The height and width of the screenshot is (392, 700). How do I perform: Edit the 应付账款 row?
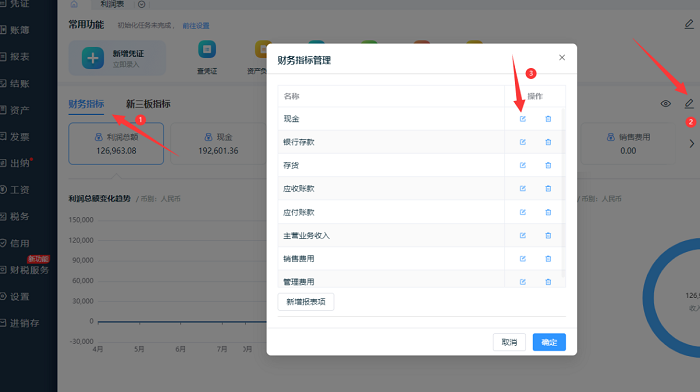click(x=522, y=212)
